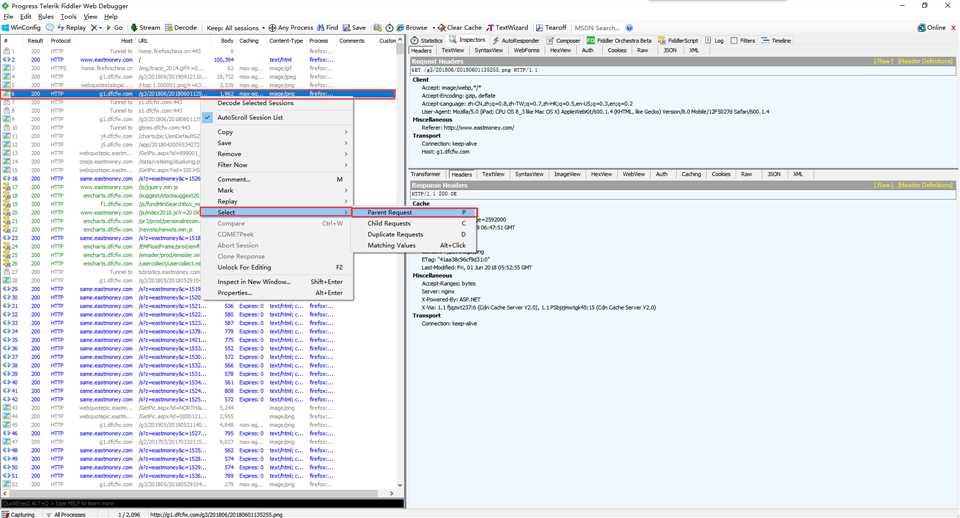This screenshot has width=960, height=518.
Task: Open Find from the toolbar
Action: 328,28
